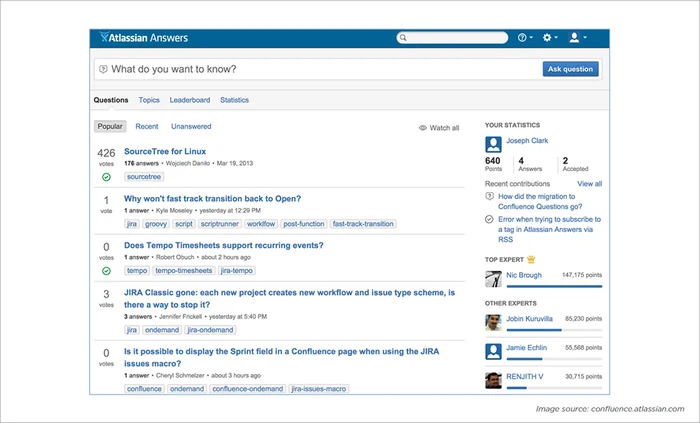Screen dimensions: 700x423
Task: Click the tempo-timesheets tag
Action: click(x=184, y=270)
